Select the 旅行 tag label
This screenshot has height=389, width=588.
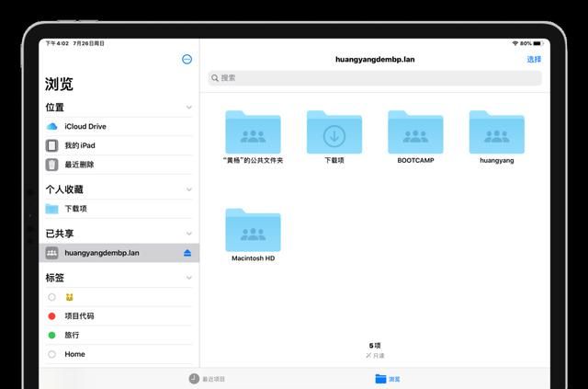tap(72, 335)
